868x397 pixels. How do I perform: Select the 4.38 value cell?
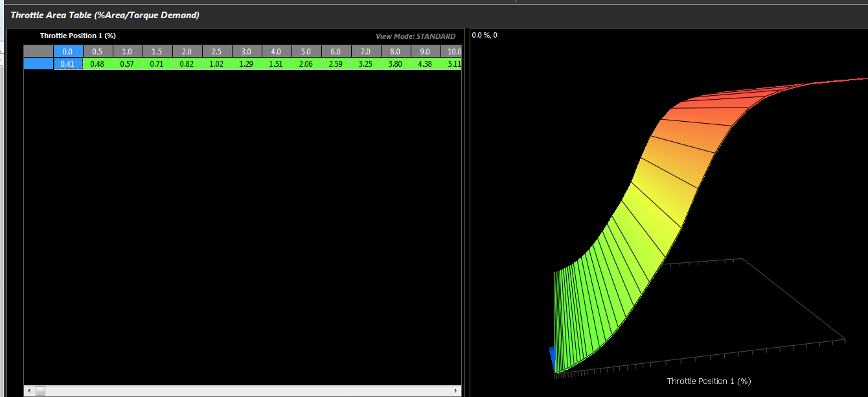(x=426, y=63)
